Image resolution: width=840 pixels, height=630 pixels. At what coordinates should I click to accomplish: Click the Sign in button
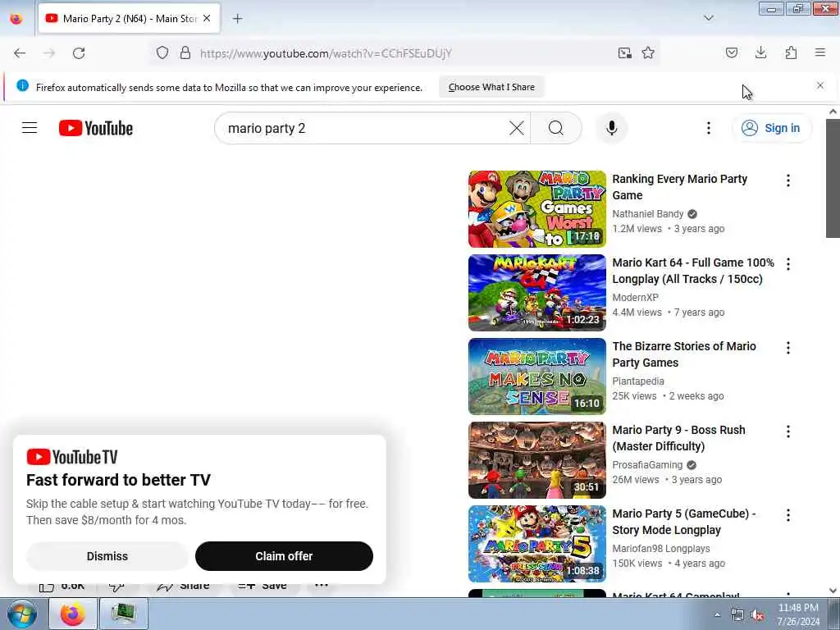[x=771, y=128]
